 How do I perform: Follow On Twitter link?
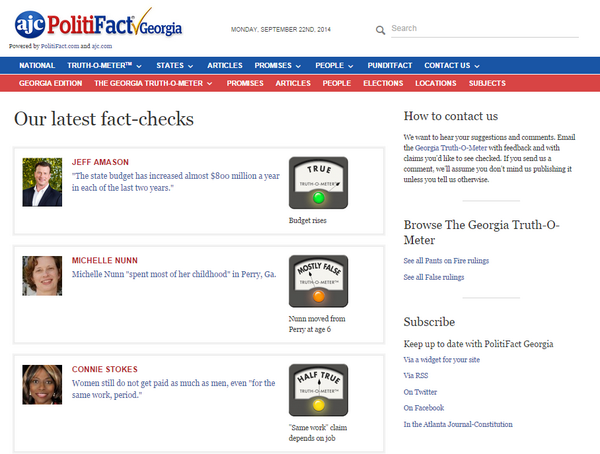point(420,392)
